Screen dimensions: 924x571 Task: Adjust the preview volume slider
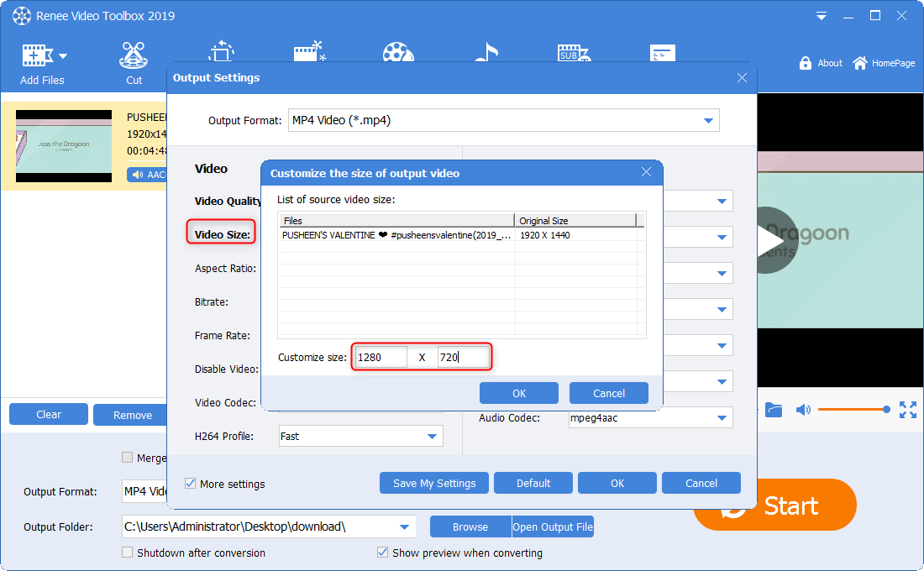pos(852,410)
